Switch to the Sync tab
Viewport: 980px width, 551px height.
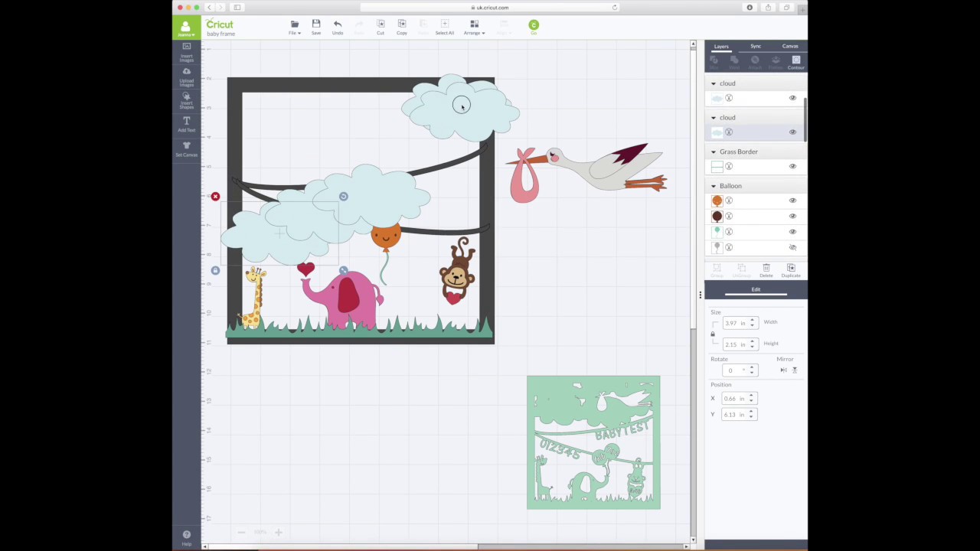[x=756, y=47]
